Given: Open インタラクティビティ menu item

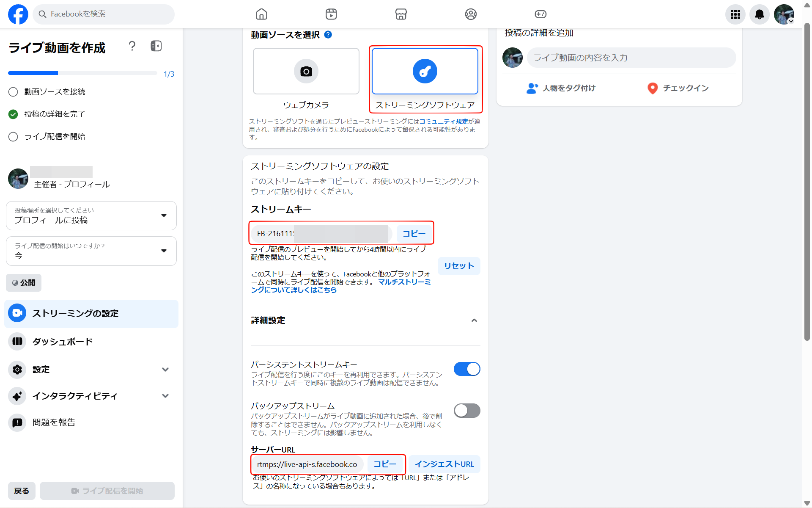Looking at the screenshot, I should pyautogui.click(x=91, y=396).
